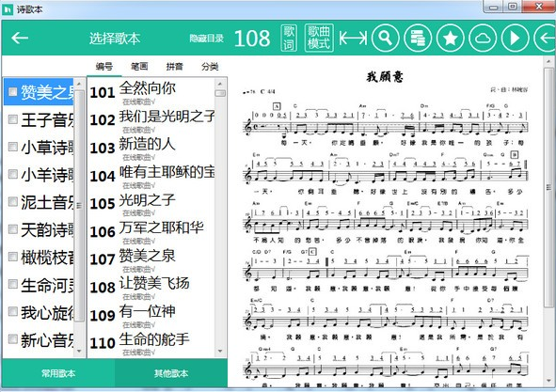Click the songbook list scrollbar thumb
Image resolution: width=556 pixels, height=392 pixels.
tap(79, 206)
